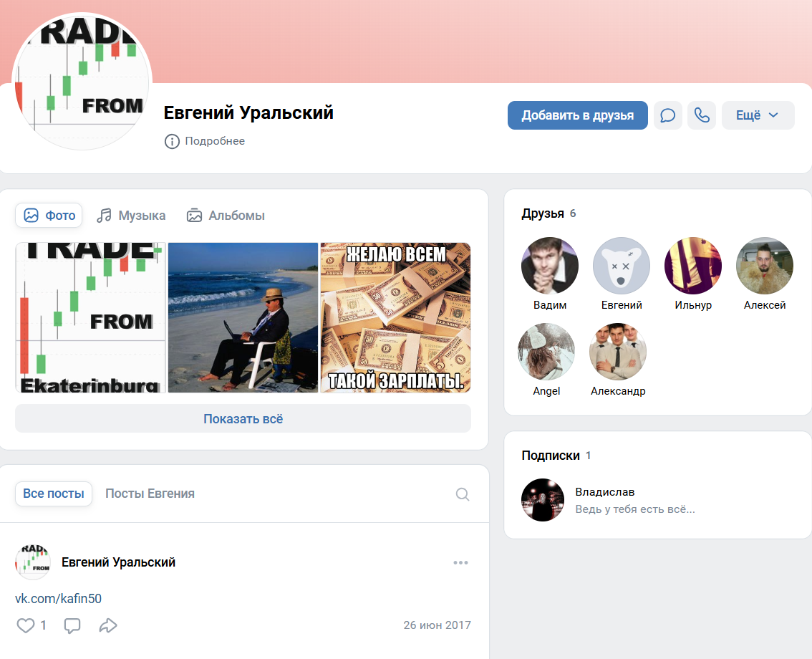Open friend Вадим's avatar
The image size is (812, 659).
[550, 266]
